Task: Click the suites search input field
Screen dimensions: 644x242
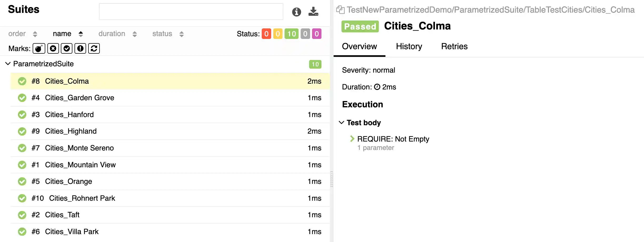Action: coord(191,12)
